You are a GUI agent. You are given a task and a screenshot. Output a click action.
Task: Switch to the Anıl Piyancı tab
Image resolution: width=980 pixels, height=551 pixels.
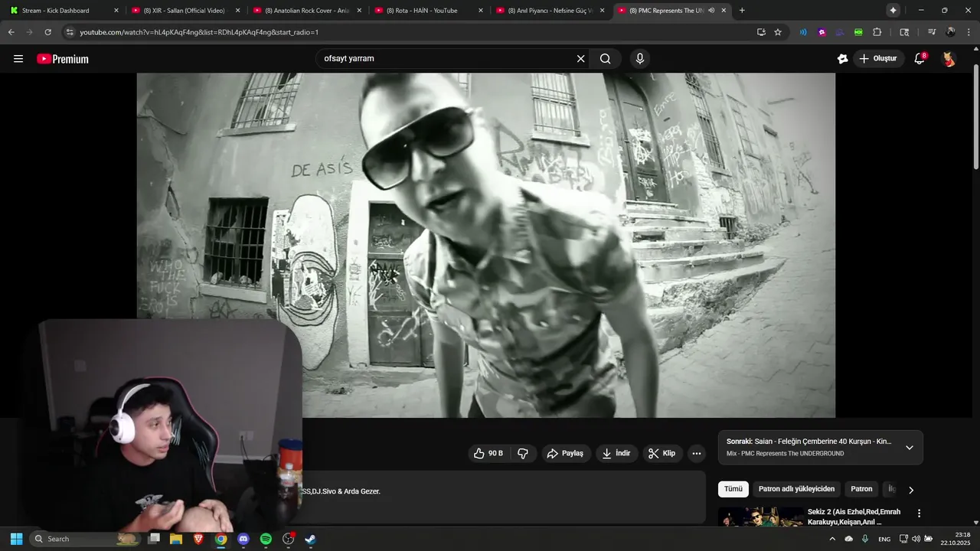click(x=548, y=11)
